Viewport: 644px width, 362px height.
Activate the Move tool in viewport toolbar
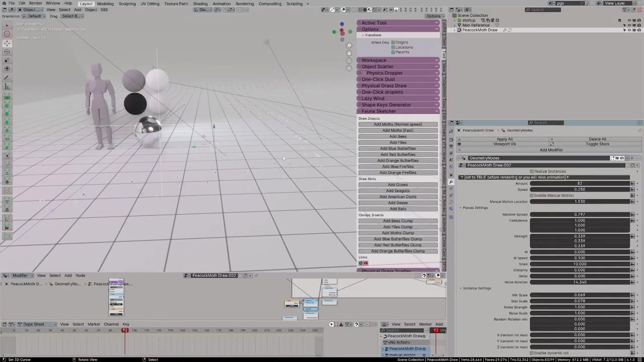(7, 43)
